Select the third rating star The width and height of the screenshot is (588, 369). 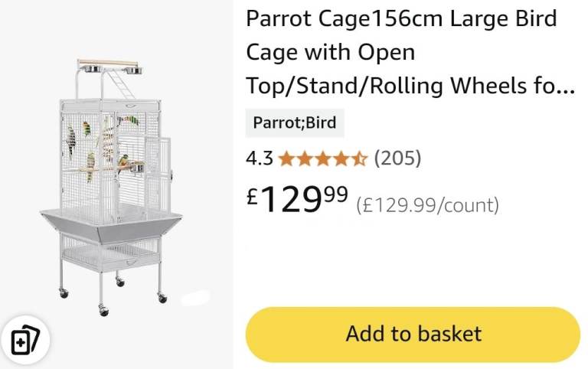[x=322, y=159]
